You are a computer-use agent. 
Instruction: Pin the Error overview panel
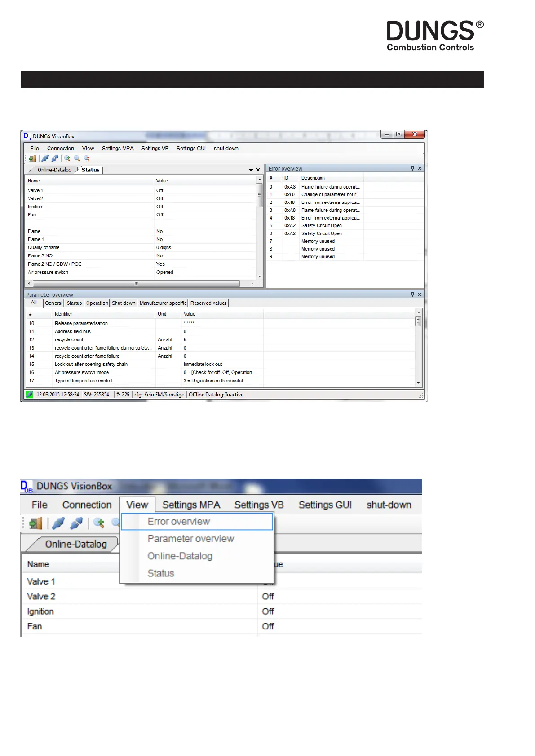(x=412, y=168)
